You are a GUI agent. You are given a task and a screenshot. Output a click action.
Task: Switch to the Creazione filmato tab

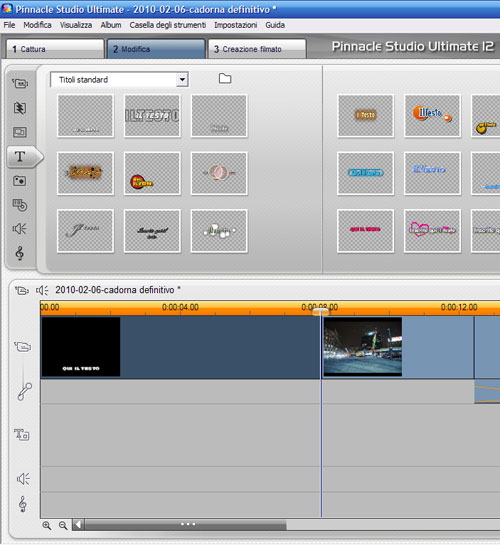[x=257, y=49]
